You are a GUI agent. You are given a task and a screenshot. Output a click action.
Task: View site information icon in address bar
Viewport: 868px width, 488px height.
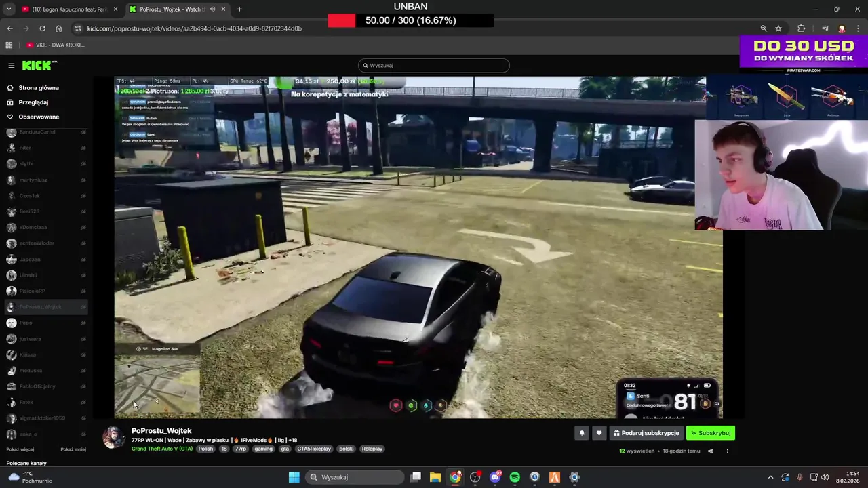(x=79, y=28)
